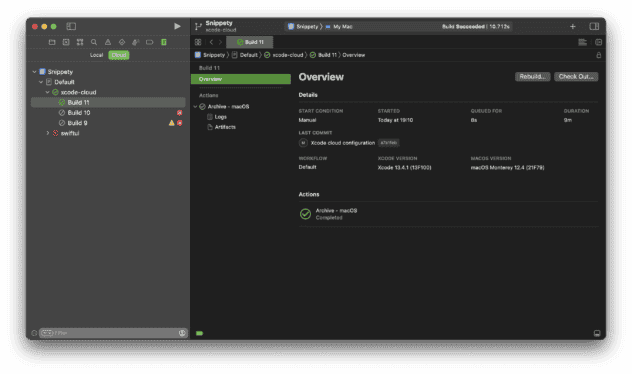The height and width of the screenshot is (374, 632).
Task: Open the Find navigator magnifier icon
Action: tap(94, 42)
